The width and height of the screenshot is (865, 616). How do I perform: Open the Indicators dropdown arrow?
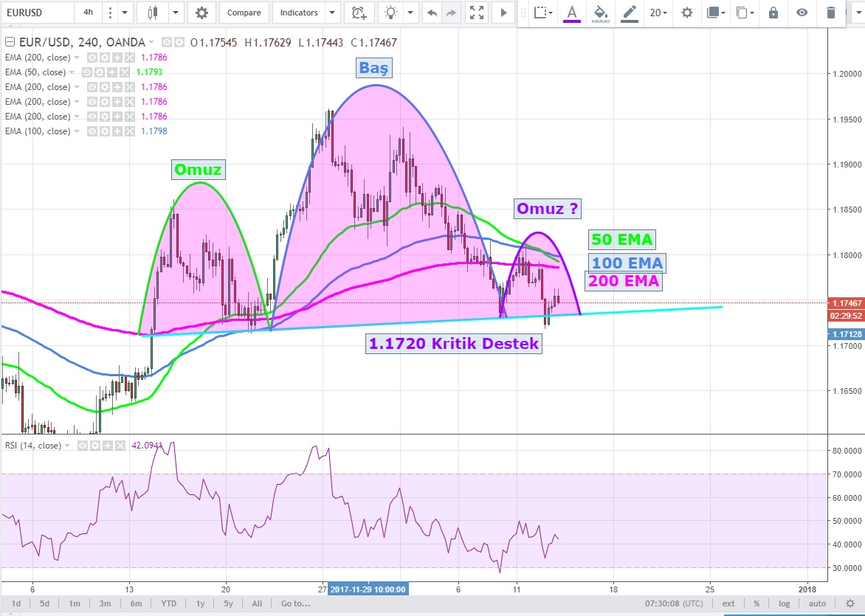(x=331, y=13)
